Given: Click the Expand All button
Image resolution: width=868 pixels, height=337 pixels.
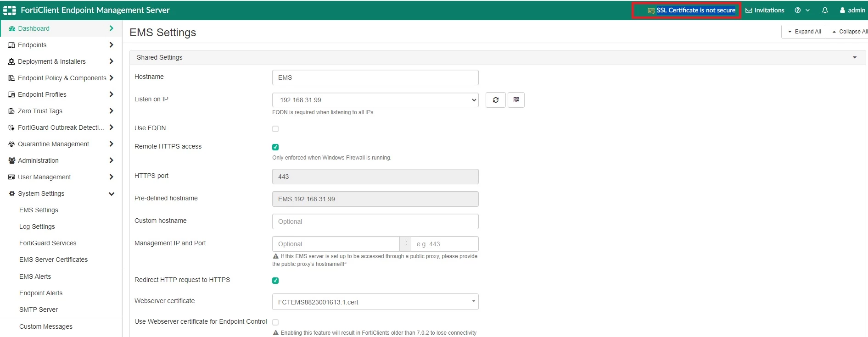Looking at the screenshot, I should click(804, 32).
